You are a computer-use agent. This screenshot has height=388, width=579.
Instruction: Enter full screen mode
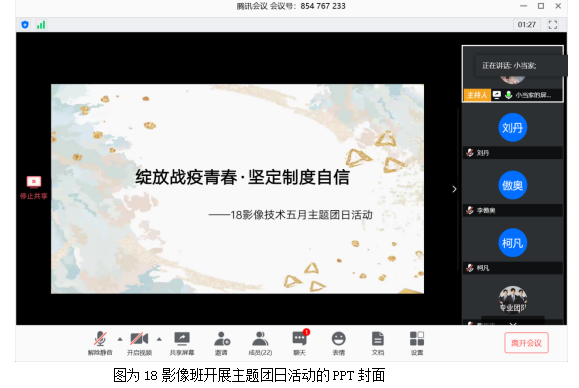pyautogui.click(x=553, y=25)
